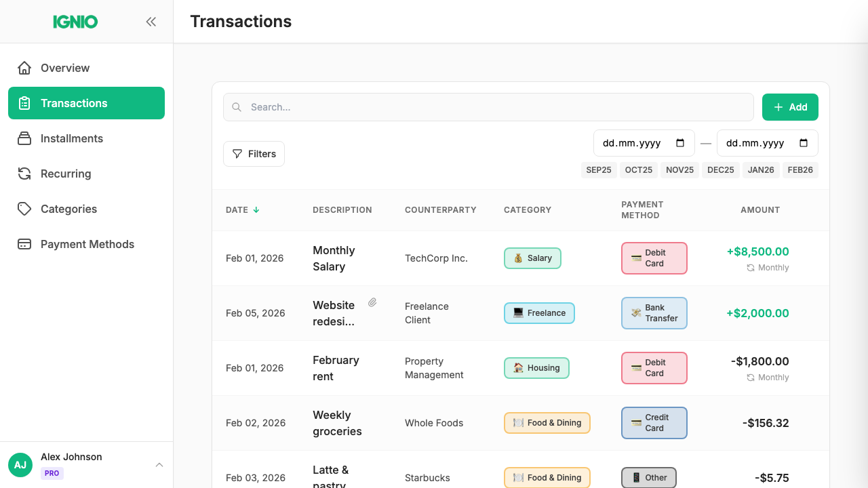
Task: Open the paperclip attachment on Website redesign
Action: click(372, 302)
